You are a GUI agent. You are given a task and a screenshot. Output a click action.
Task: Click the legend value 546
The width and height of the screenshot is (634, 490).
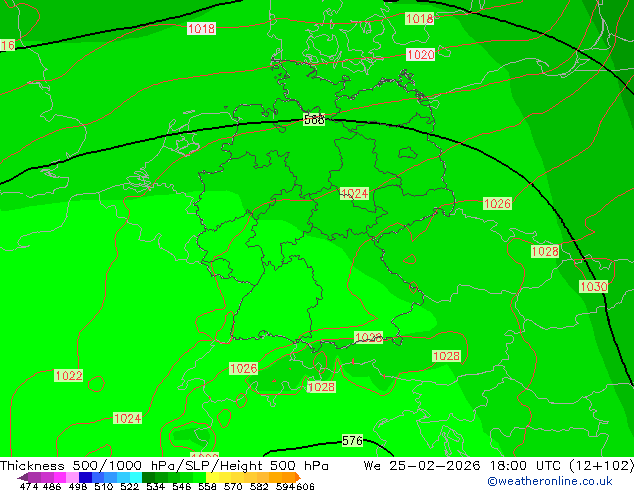182,486
